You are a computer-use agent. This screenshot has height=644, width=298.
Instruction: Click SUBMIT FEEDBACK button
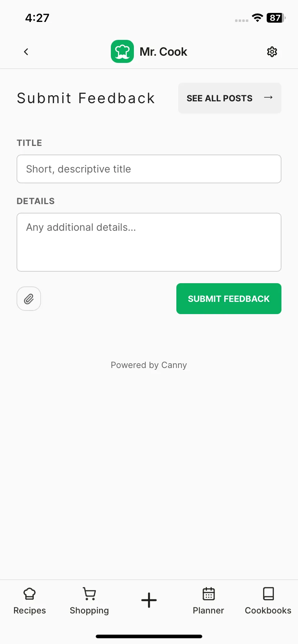229,299
